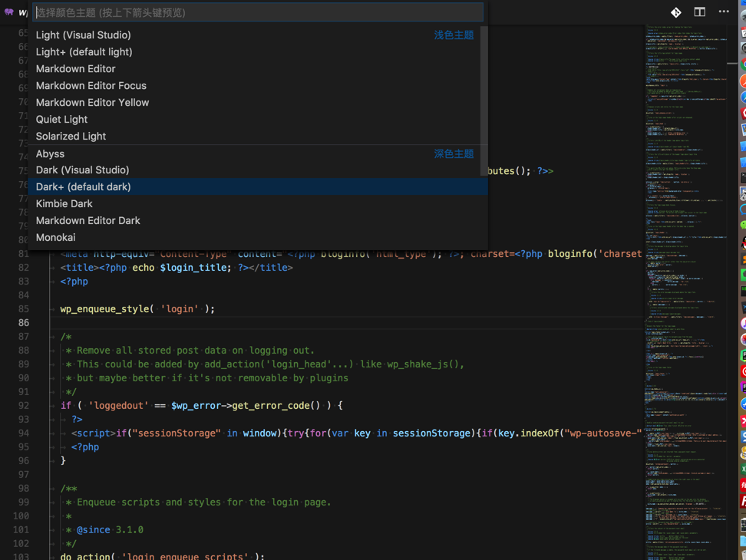Choose the Monokai theme

[258, 238]
